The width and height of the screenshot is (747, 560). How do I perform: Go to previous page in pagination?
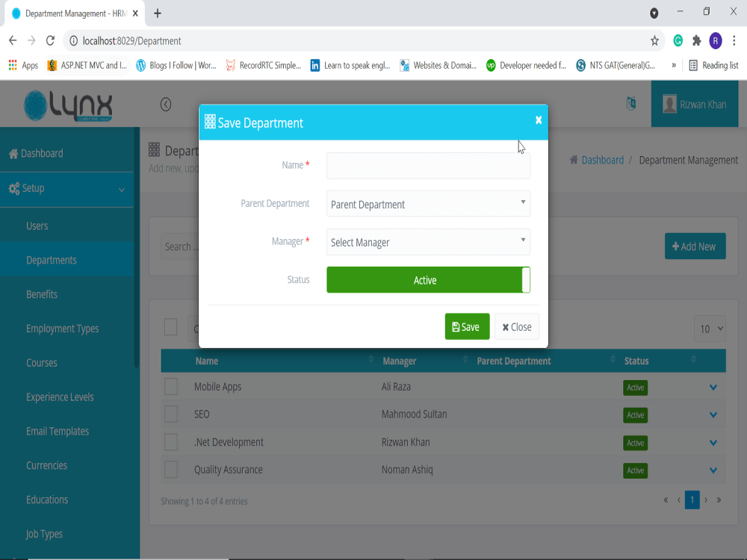tap(679, 500)
